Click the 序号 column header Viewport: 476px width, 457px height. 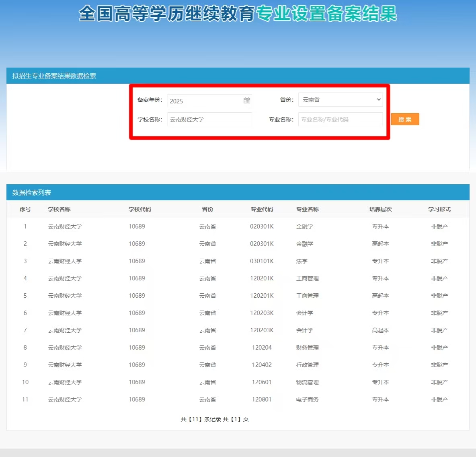point(25,209)
